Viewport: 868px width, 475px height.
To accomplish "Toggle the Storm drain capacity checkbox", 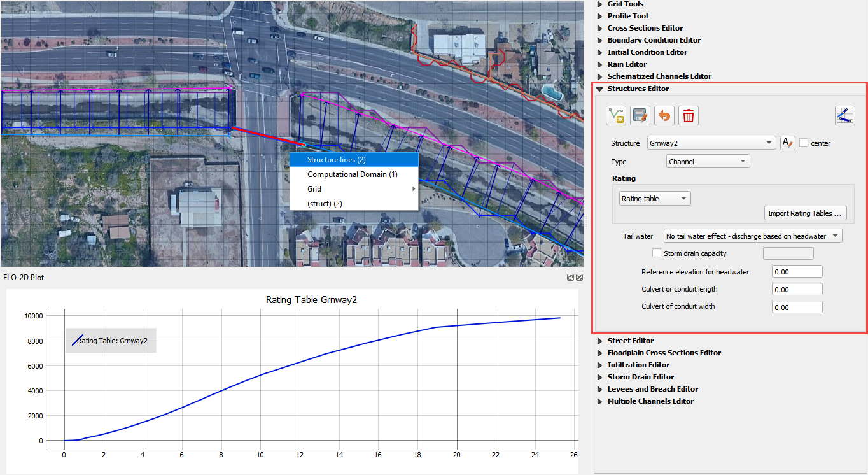I will (657, 253).
